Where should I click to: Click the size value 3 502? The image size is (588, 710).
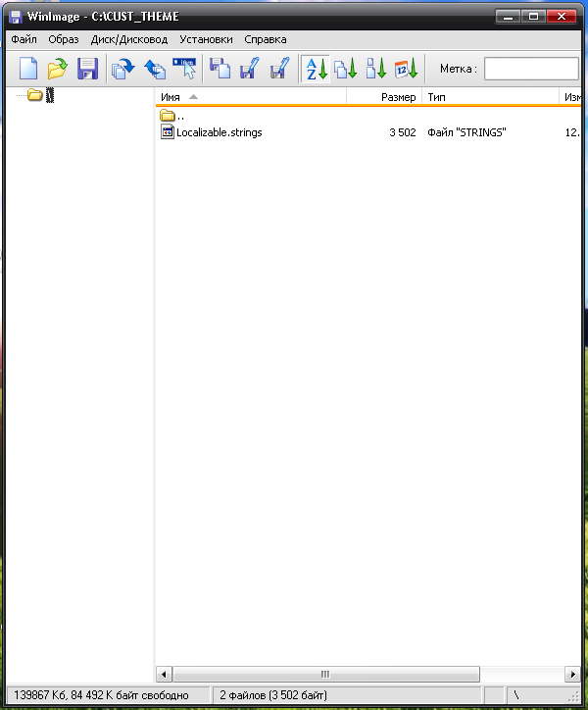(403, 132)
